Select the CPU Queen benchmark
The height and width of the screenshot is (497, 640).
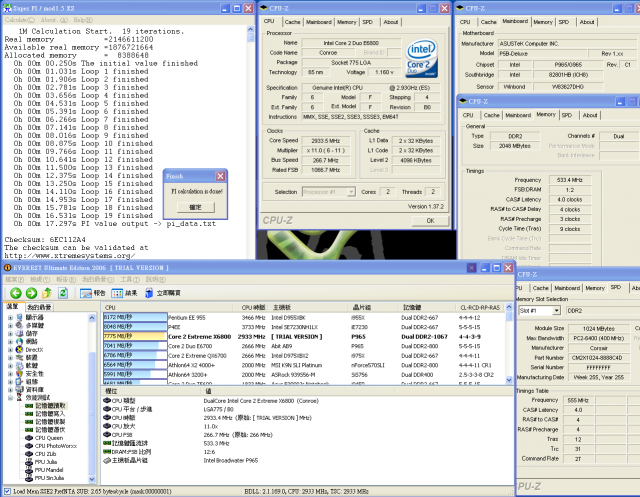49,438
